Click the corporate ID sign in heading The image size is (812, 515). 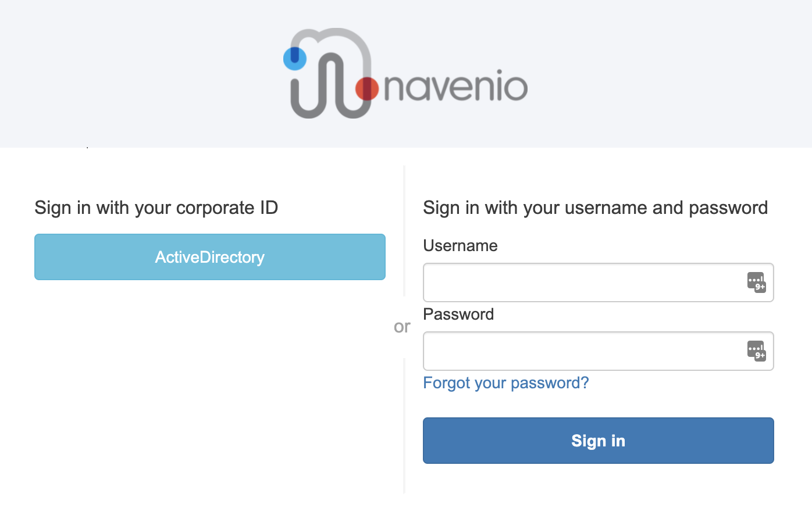pos(156,208)
